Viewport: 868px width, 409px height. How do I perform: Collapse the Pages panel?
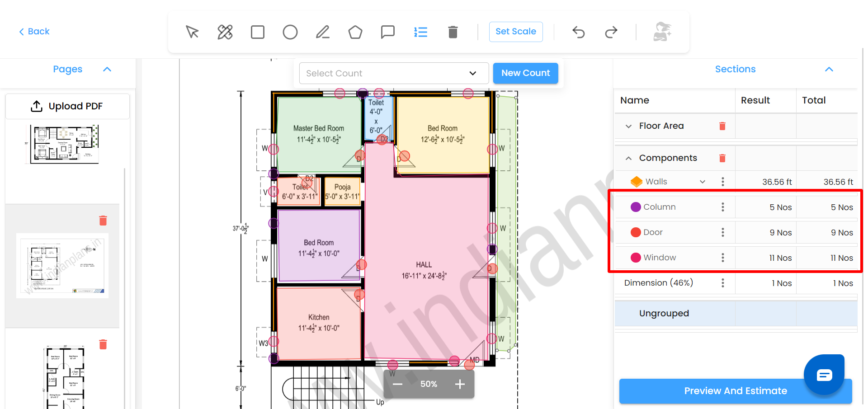107,69
